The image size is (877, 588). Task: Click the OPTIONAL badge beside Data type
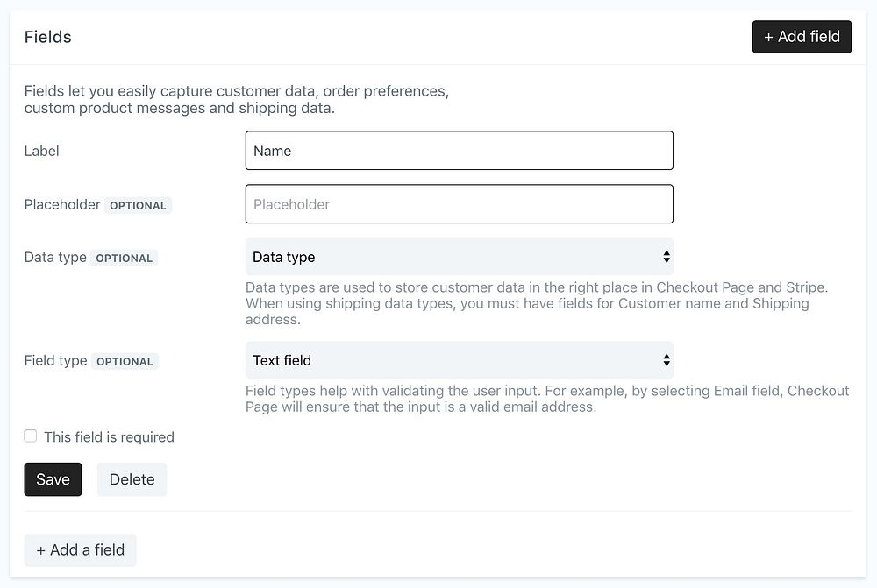[124, 259]
